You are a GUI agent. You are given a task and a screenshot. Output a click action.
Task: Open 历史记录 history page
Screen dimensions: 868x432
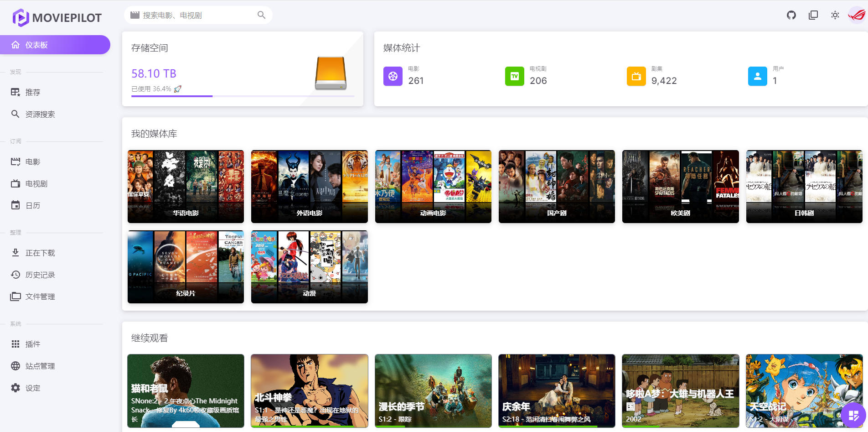55,275
